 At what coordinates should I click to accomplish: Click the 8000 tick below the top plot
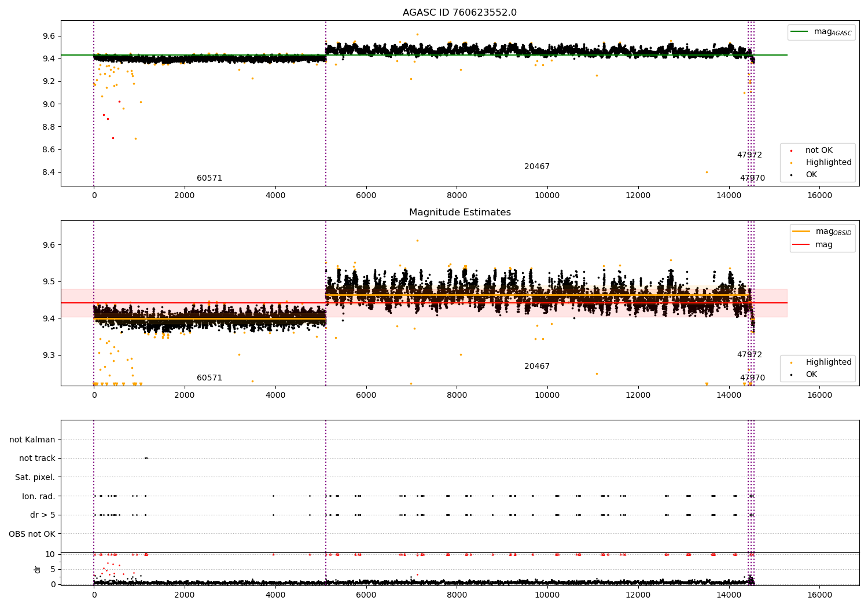coord(457,195)
